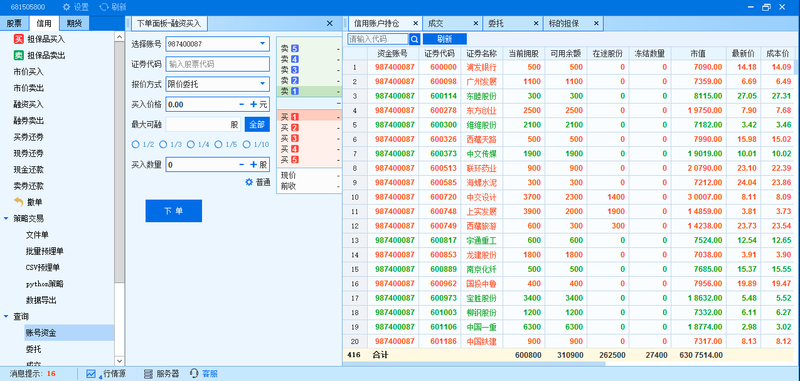Close the 委托 tab
The image size is (800, 381).
point(536,23)
